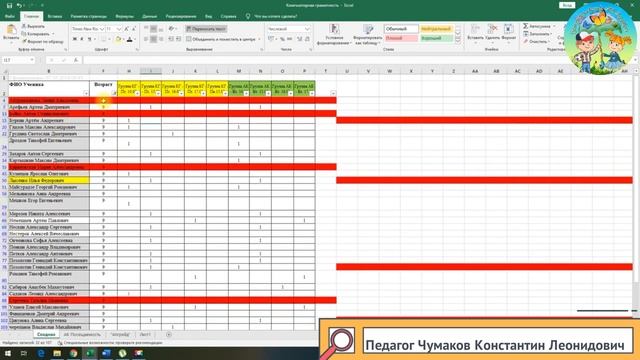Open the fill color dropdown arrow
This screenshot has width=640, height=360.
[x=123, y=40]
